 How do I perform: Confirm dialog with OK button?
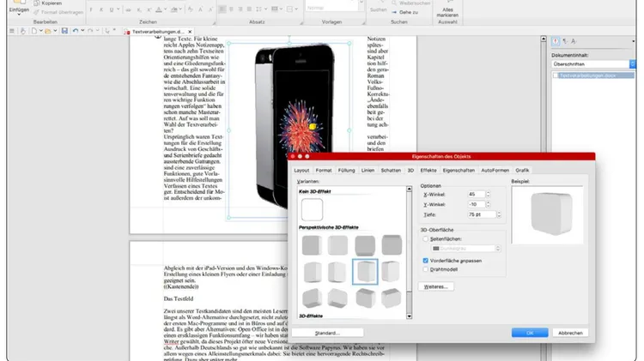click(x=530, y=333)
